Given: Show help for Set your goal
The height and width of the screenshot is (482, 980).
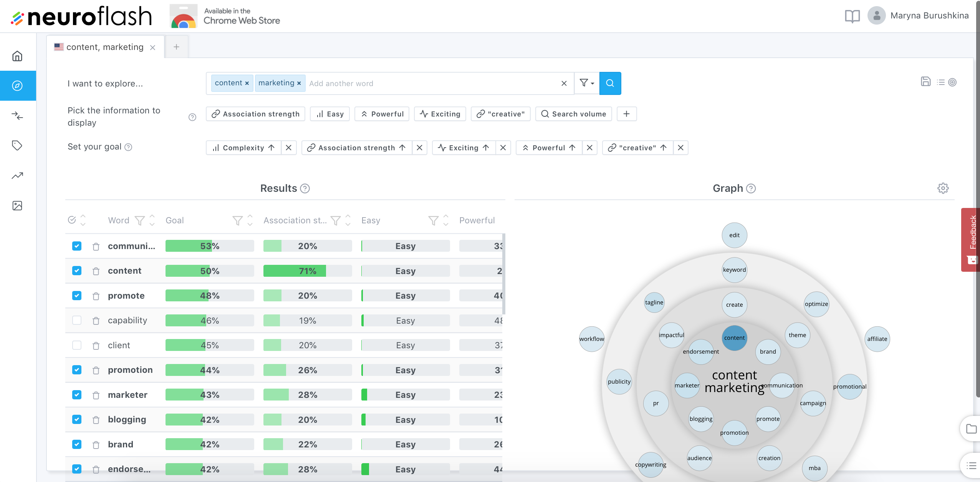Looking at the screenshot, I should coord(129,147).
